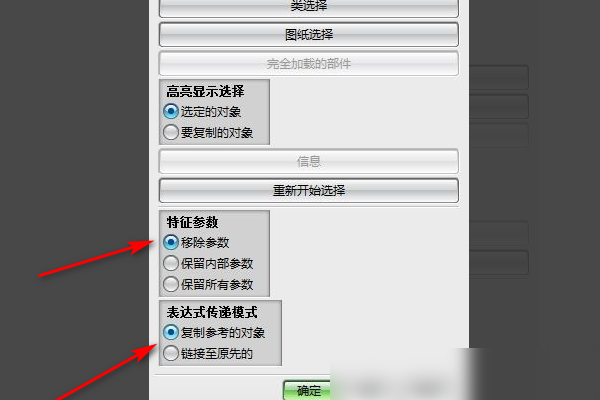
Task: Enable 保留所有参数 option
Action: [x=208, y=284]
